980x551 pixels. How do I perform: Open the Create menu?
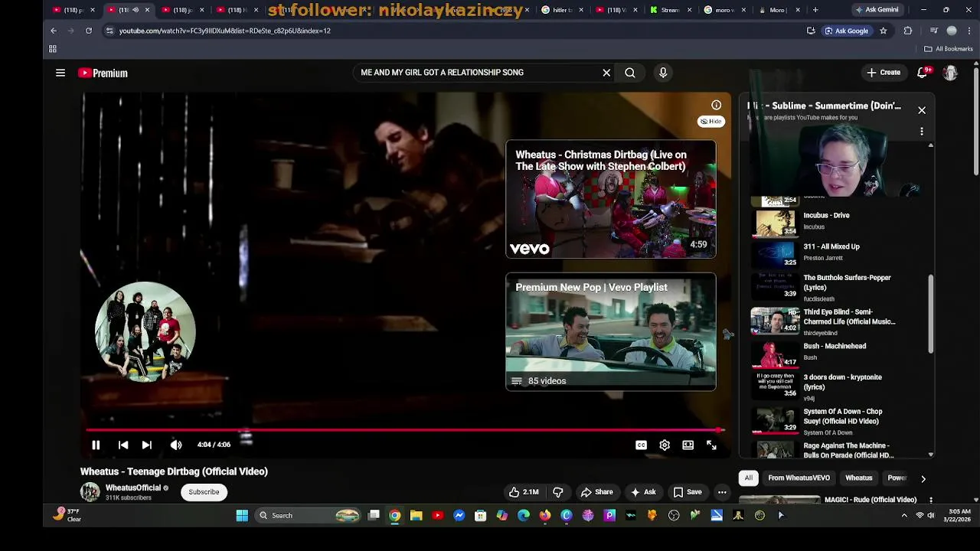[884, 73]
